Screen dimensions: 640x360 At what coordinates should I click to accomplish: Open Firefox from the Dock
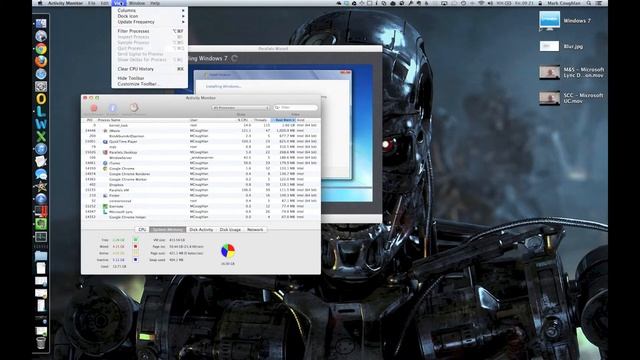coord(41,61)
